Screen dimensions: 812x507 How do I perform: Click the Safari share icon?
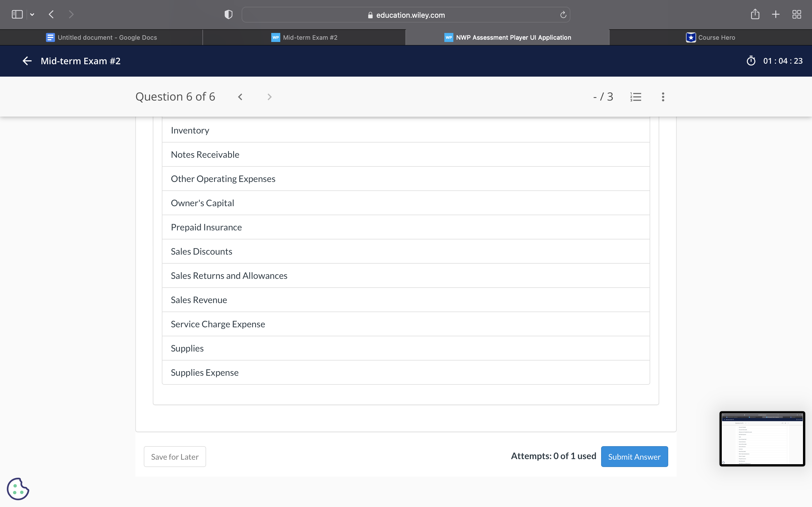tap(754, 14)
